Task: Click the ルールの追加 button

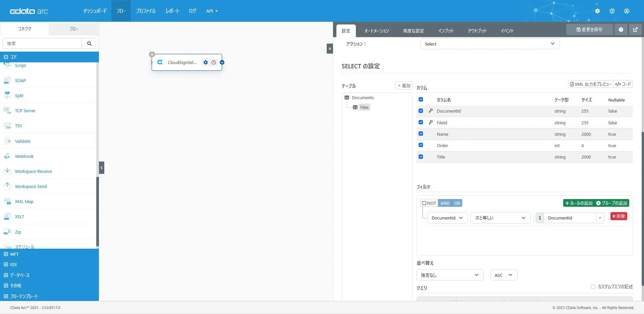Action: point(579,203)
